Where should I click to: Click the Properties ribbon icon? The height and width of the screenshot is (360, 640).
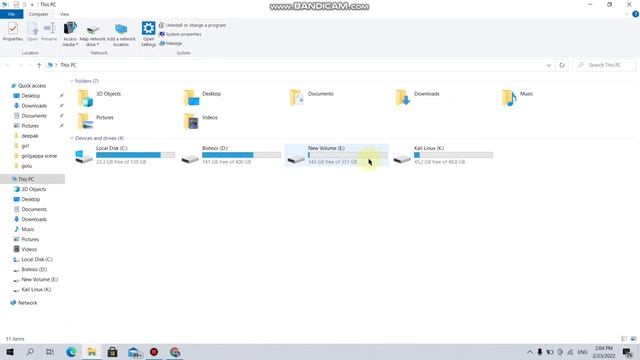tap(13, 31)
